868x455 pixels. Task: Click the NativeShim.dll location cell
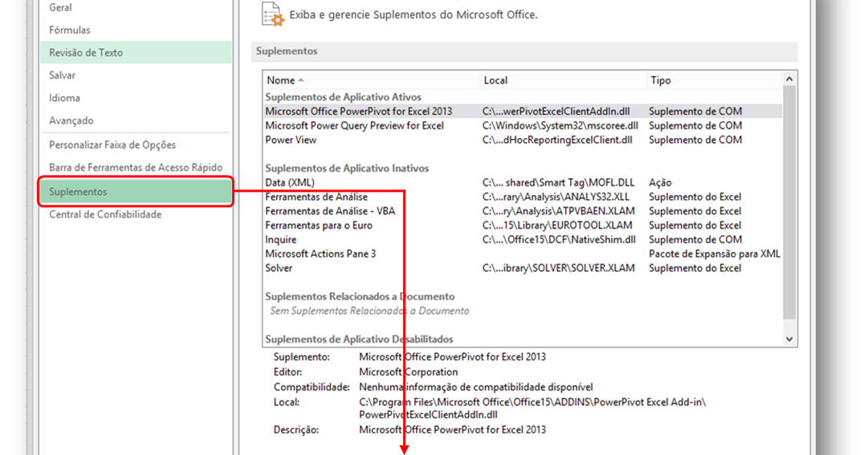click(x=559, y=240)
